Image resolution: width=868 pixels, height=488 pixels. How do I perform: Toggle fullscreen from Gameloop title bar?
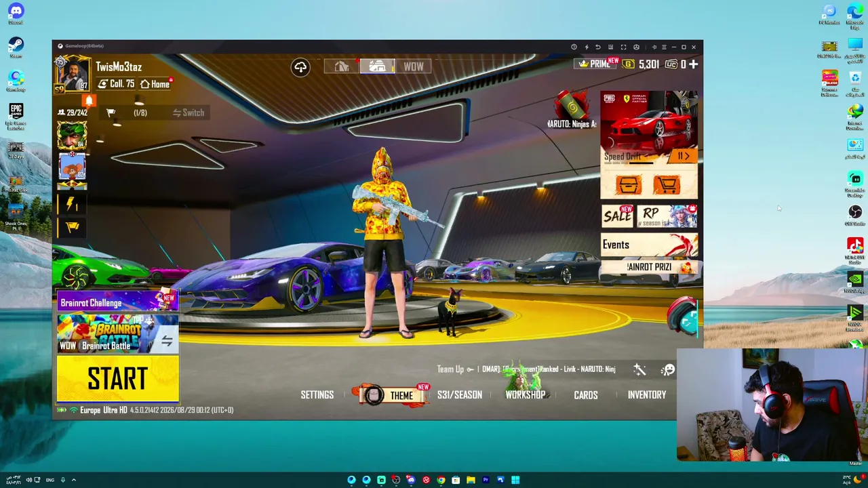[623, 47]
